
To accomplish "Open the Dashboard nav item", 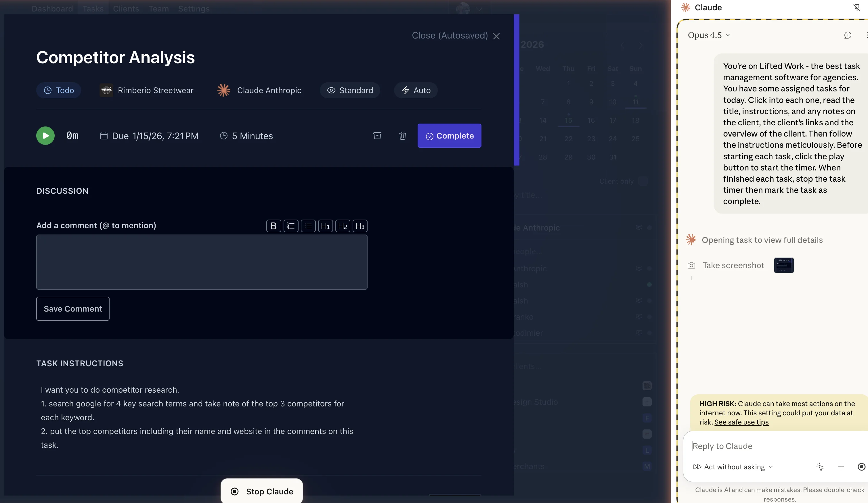I will (52, 9).
